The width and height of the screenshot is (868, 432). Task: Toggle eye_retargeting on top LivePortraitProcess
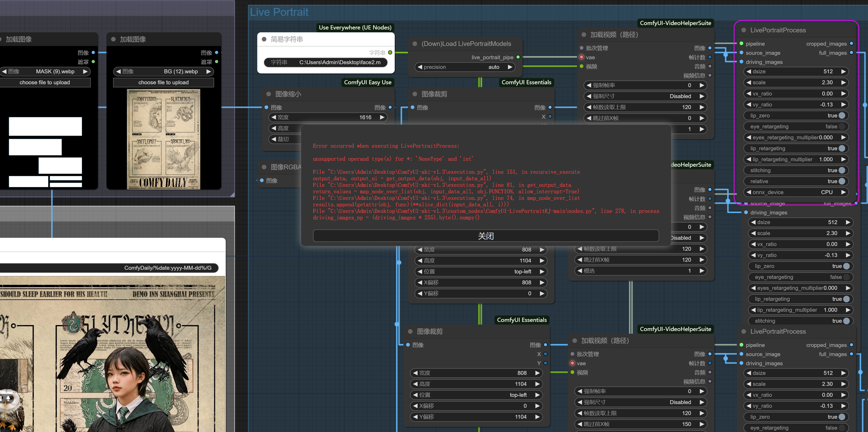click(796, 126)
